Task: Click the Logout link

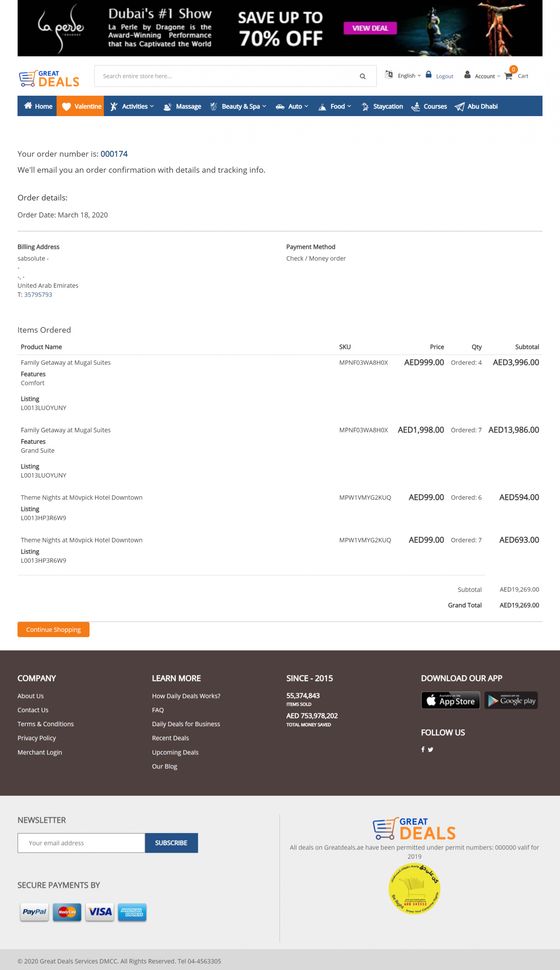Action: click(445, 76)
